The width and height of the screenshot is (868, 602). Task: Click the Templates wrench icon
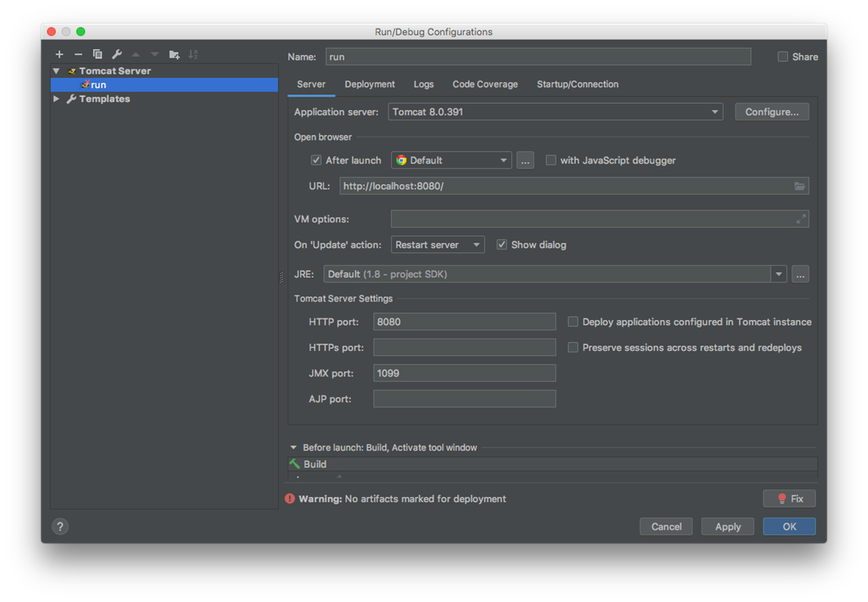pyautogui.click(x=71, y=99)
